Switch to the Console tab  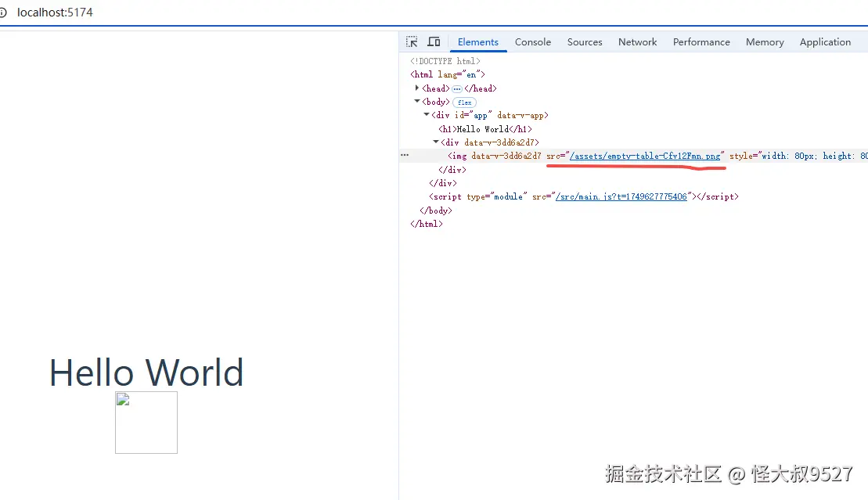[x=532, y=42]
